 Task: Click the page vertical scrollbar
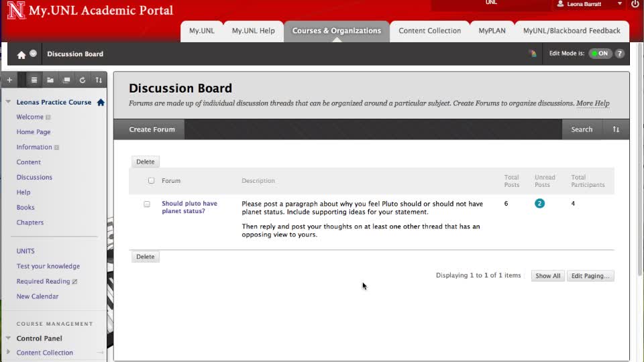pyautogui.click(x=640, y=158)
